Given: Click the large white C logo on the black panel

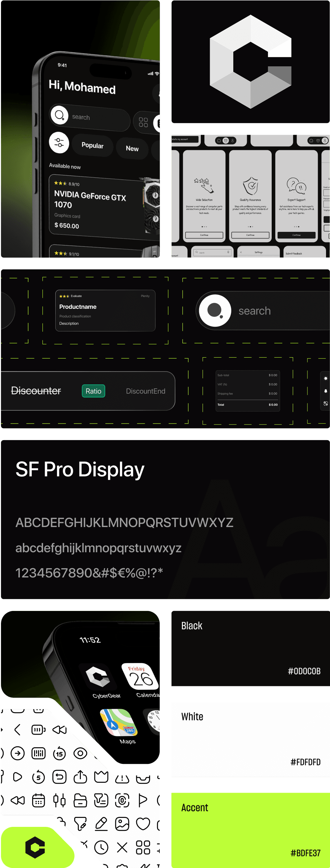Looking at the screenshot, I should [x=250, y=62].
